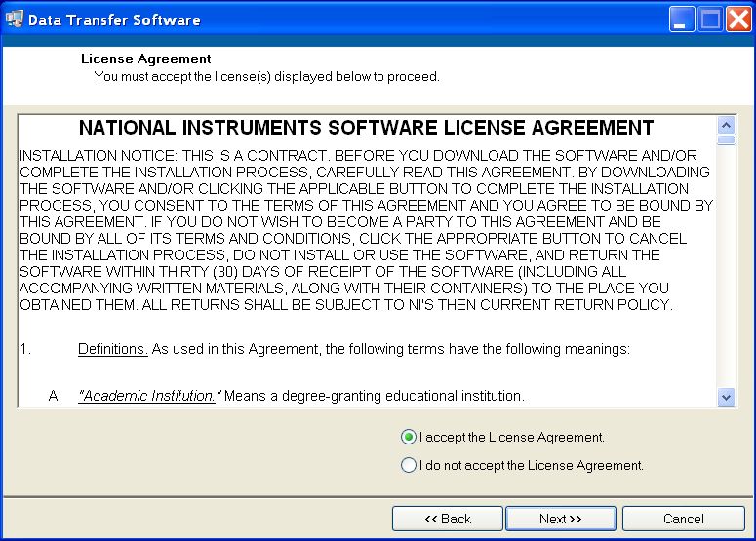The width and height of the screenshot is (756, 541).
Task: Cancel the installation
Action: [684, 519]
